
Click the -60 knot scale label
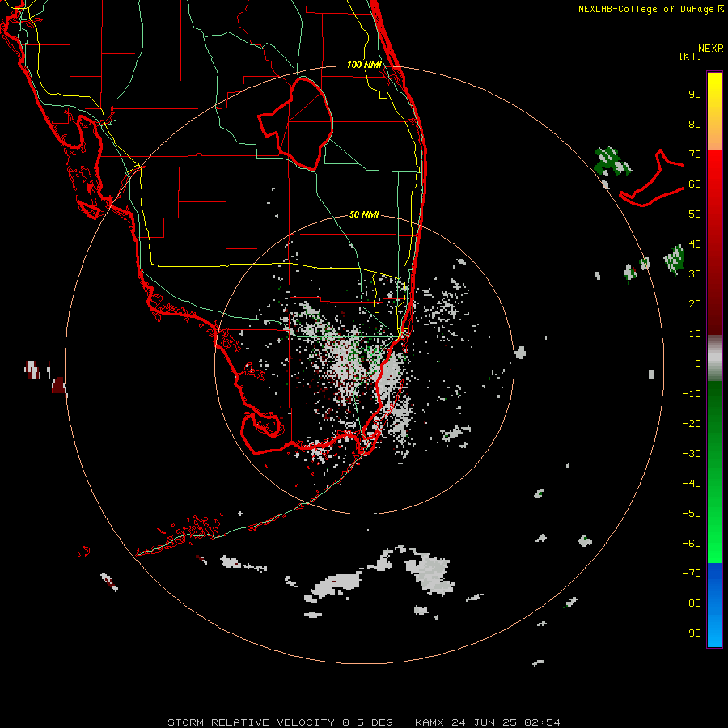[692, 544]
